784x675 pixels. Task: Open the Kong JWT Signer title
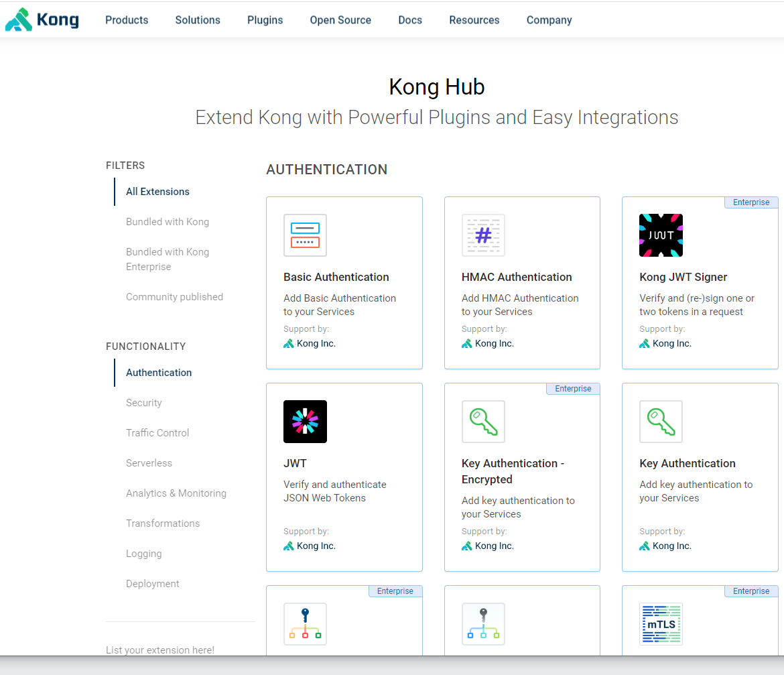(x=683, y=277)
